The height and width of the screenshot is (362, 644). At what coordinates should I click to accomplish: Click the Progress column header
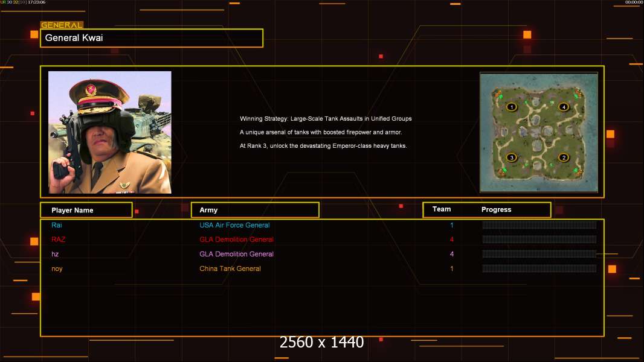click(x=496, y=209)
